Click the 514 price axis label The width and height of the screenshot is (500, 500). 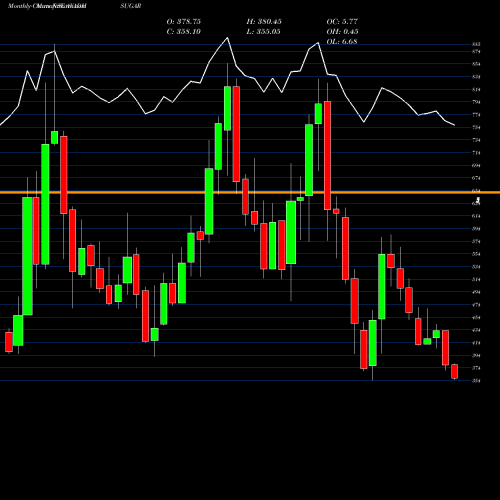tap(476, 279)
